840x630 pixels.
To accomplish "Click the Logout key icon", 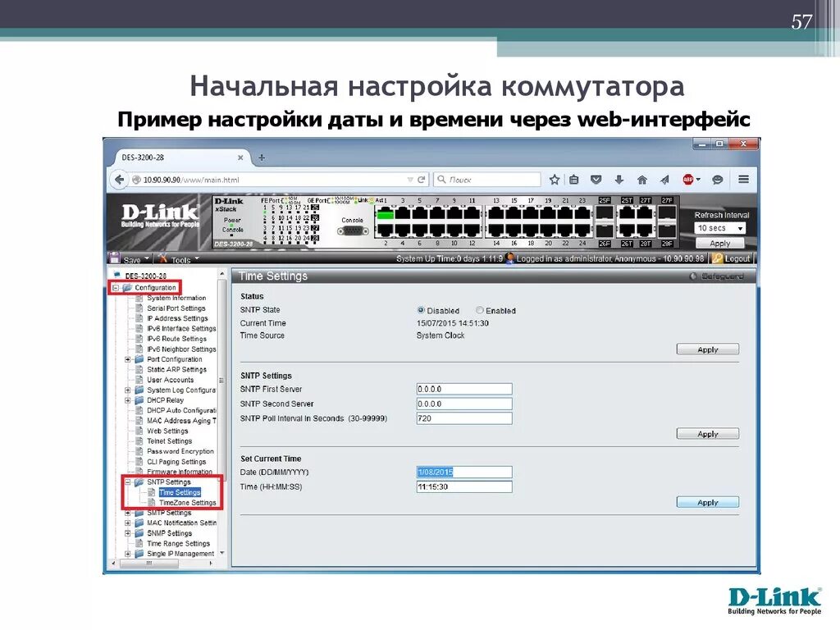I will pos(717,258).
